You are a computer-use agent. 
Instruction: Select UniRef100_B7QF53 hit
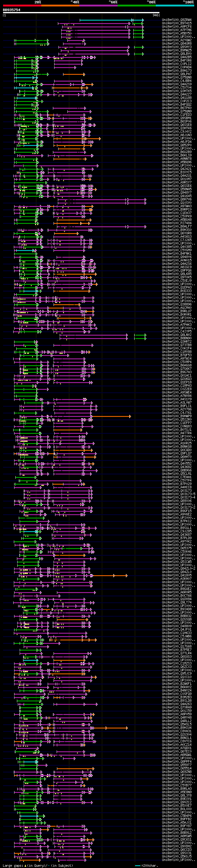coord(177,355)
